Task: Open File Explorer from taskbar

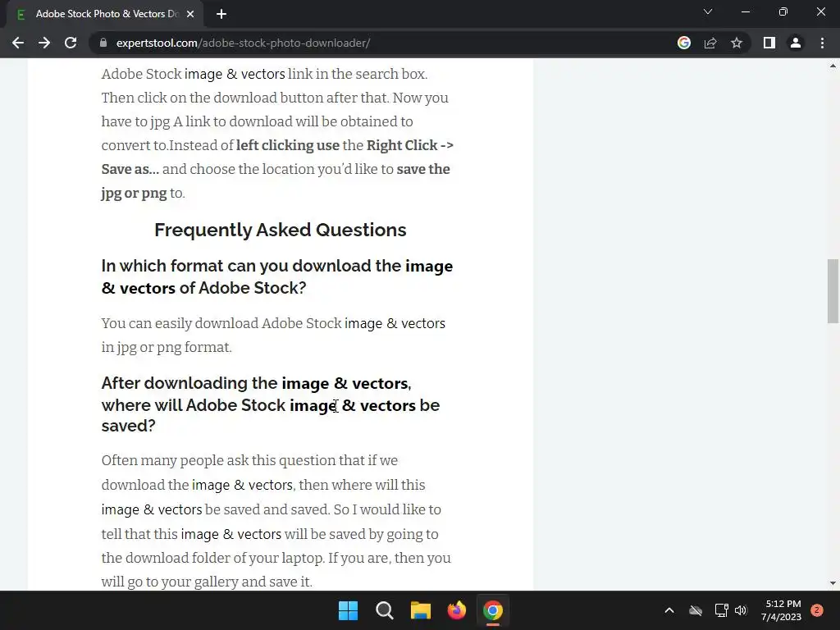Action: click(x=421, y=610)
